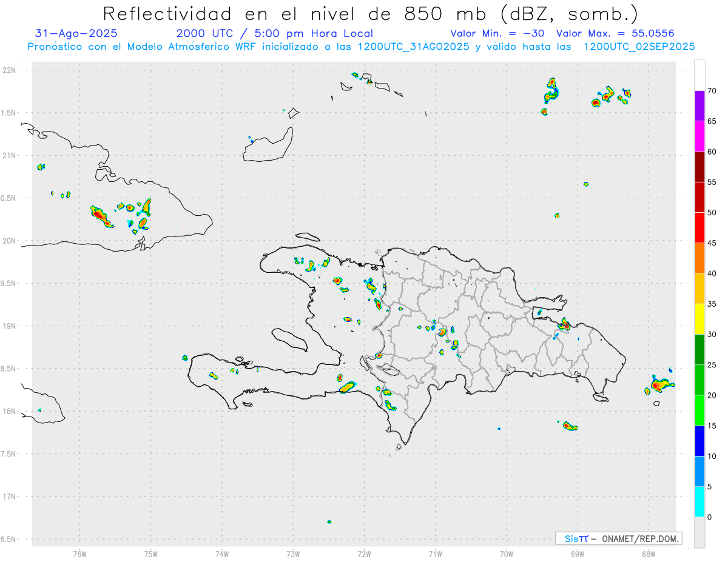Click the latitude label '6.5N'

point(9,539)
